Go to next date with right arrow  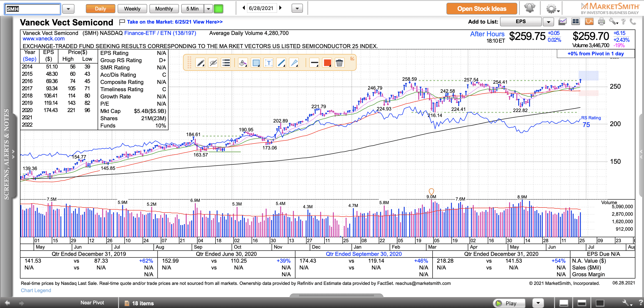click(280, 8)
